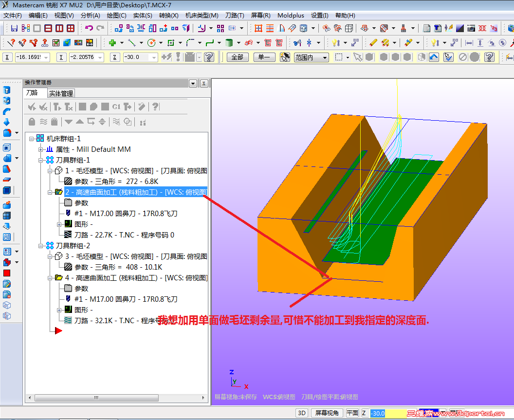Screen dimensions: 514x420
Task: Click the blue undo-selection arrow icon
Action: 434,57
